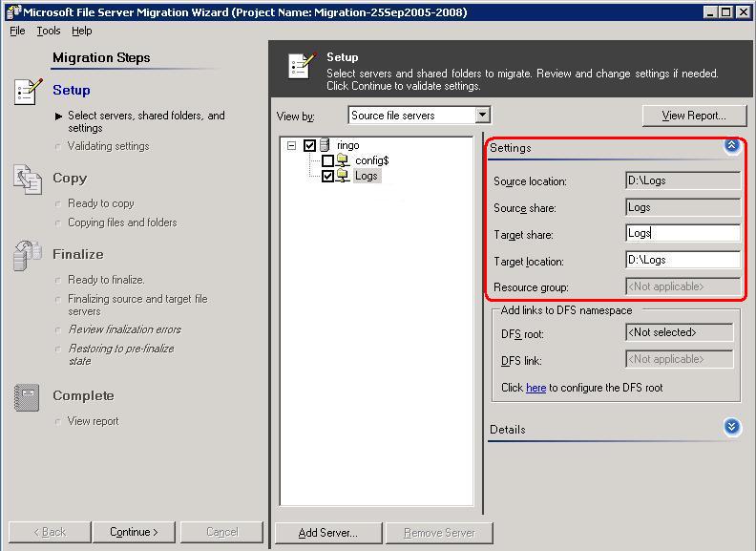Click the Cancel button

click(x=221, y=532)
